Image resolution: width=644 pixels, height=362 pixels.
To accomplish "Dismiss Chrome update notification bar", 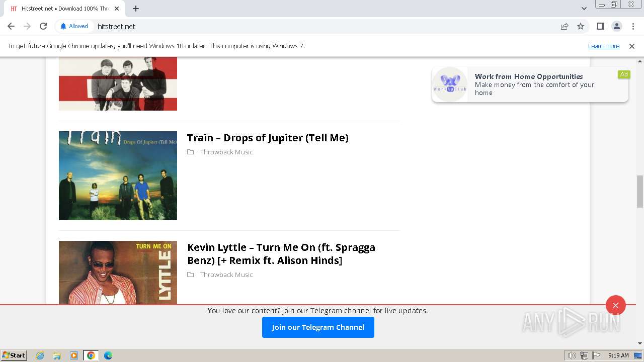I will point(632,46).
